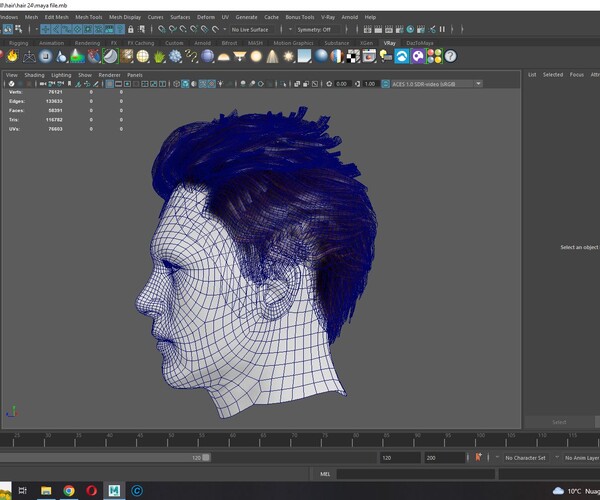Viewport: 600px width, 500px height.
Task: Click the striped sphere shelf icon
Action: 337,56
